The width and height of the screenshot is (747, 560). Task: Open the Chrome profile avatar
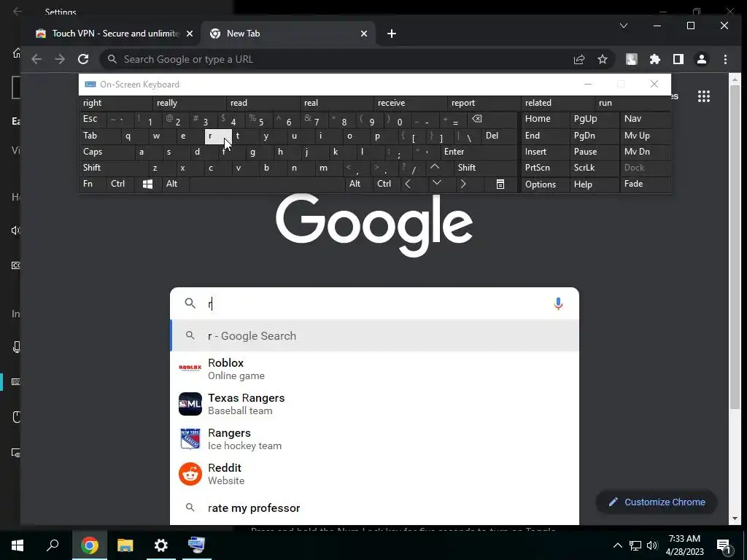(702, 59)
